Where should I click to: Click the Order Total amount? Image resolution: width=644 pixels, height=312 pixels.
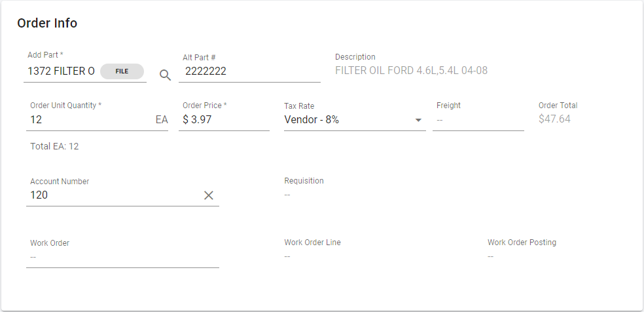(554, 119)
